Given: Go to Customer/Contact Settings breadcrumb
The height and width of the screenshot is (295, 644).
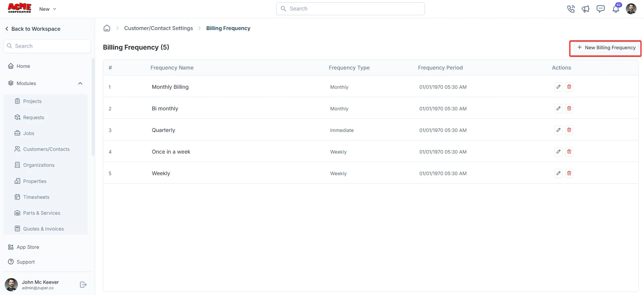Looking at the screenshot, I should [158, 28].
